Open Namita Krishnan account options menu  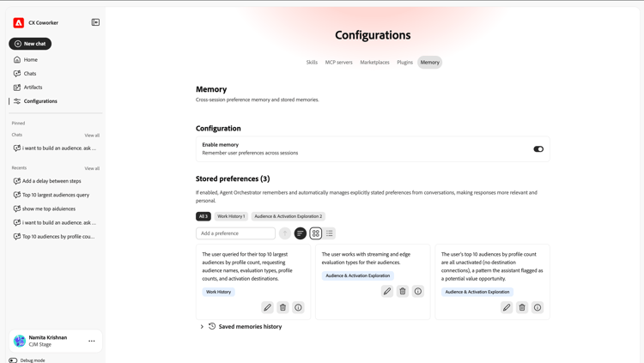coord(92,341)
